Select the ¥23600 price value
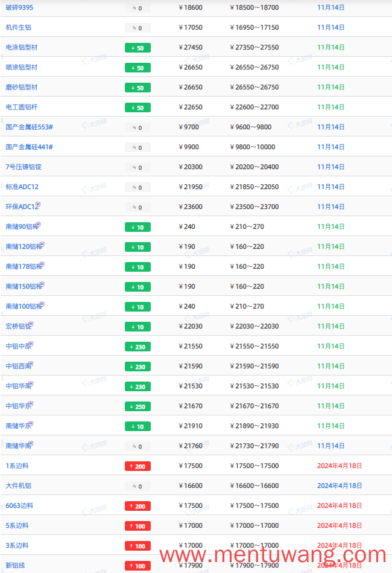Screen dimensions: 392x573 click(x=191, y=206)
